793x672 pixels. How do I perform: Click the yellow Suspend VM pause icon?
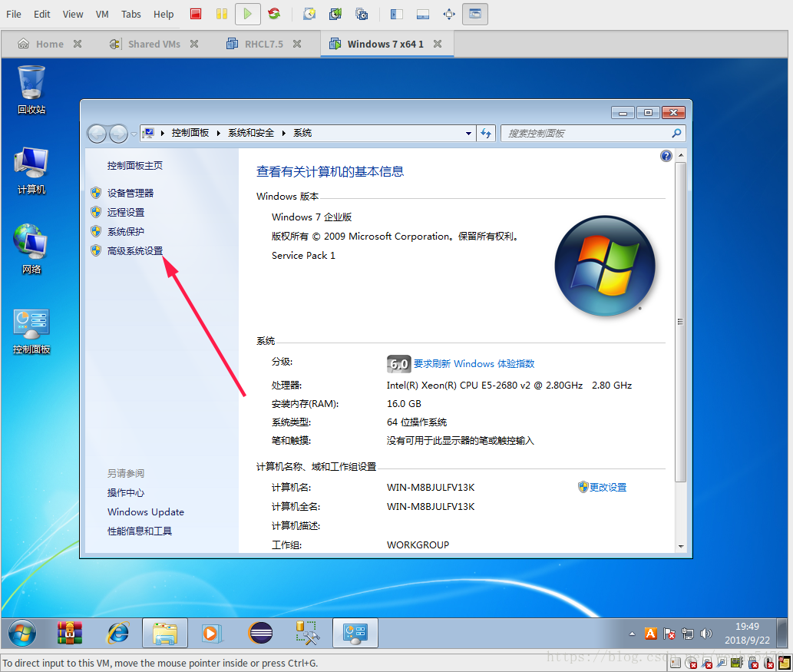[x=222, y=14]
